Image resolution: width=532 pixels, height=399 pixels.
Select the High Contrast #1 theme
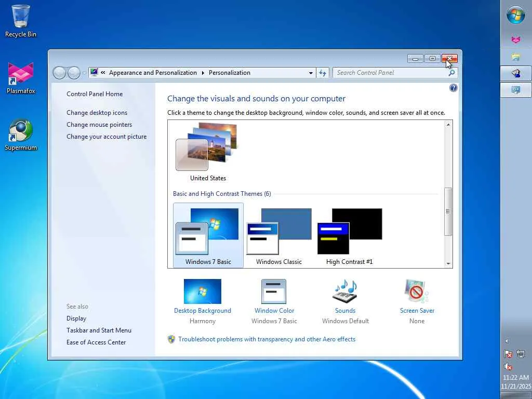coord(350,235)
